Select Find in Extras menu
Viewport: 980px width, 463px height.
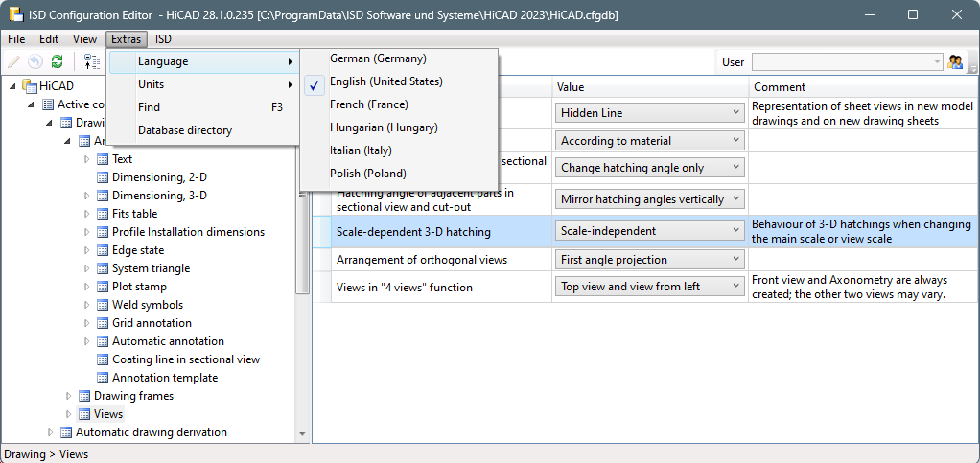click(x=203, y=107)
